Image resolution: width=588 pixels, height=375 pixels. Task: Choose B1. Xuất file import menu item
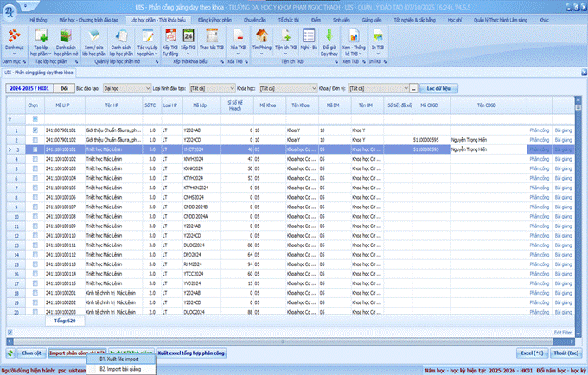121,359
